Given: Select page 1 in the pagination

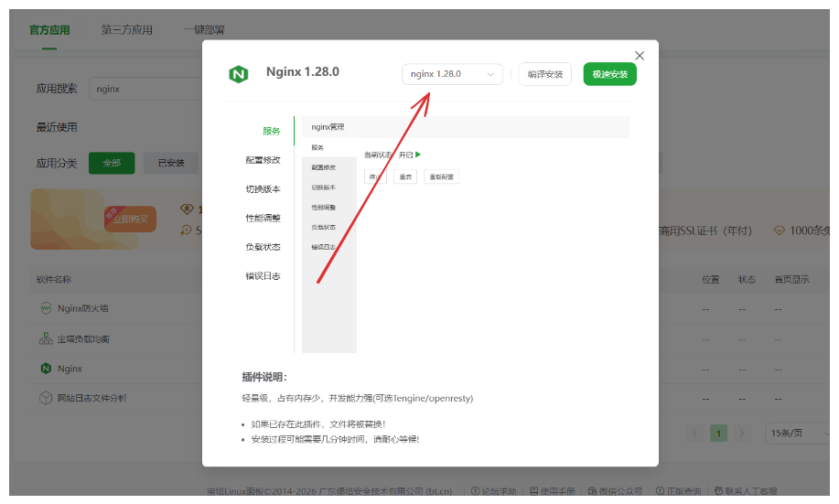Looking at the screenshot, I should point(719,433).
